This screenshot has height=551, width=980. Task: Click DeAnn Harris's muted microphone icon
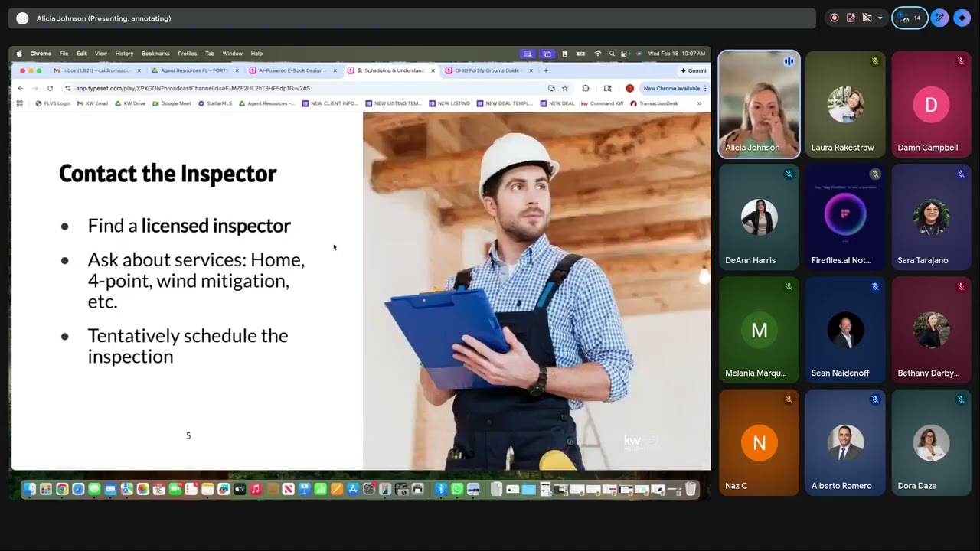click(x=789, y=174)
